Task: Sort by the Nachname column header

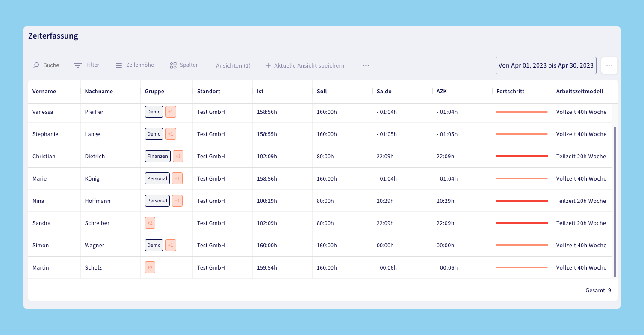Action: click(99, 91)
